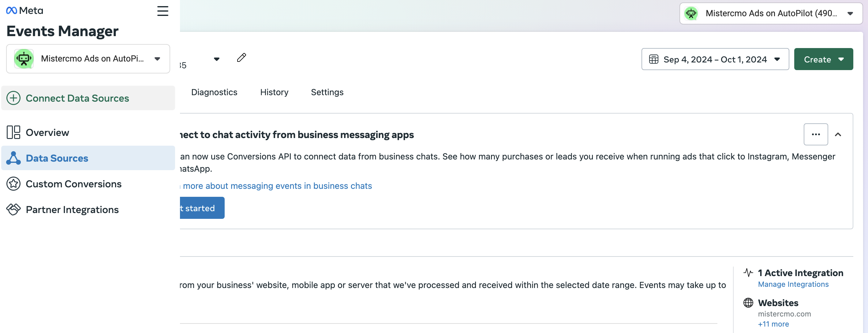Click the Connect Data Sources plus icon
This screenshot has height=333, width=868.
click(x=13, y=98)
